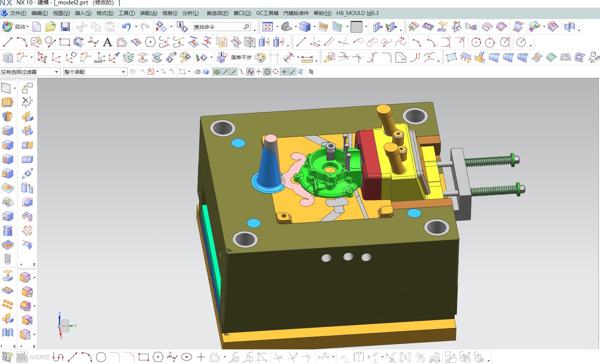Select the Polygon hexagon tool in upper toolbar
Viewport: 600px width, 364px height.
click(150, 42)
